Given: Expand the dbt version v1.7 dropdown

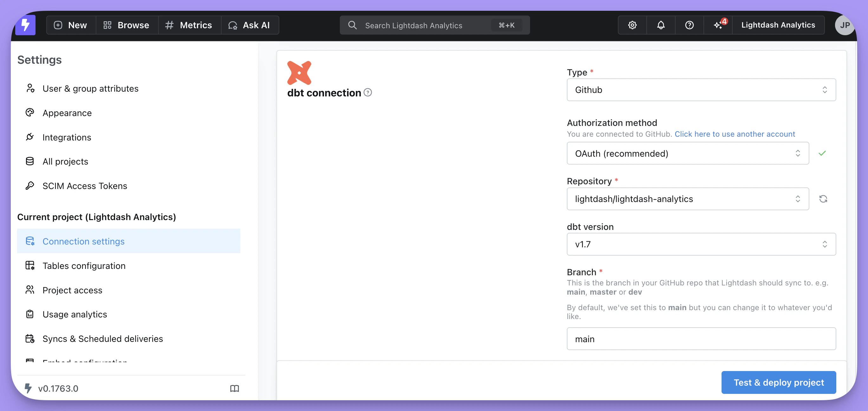Looking at the screenshot, I should click(x=701, y=244).
